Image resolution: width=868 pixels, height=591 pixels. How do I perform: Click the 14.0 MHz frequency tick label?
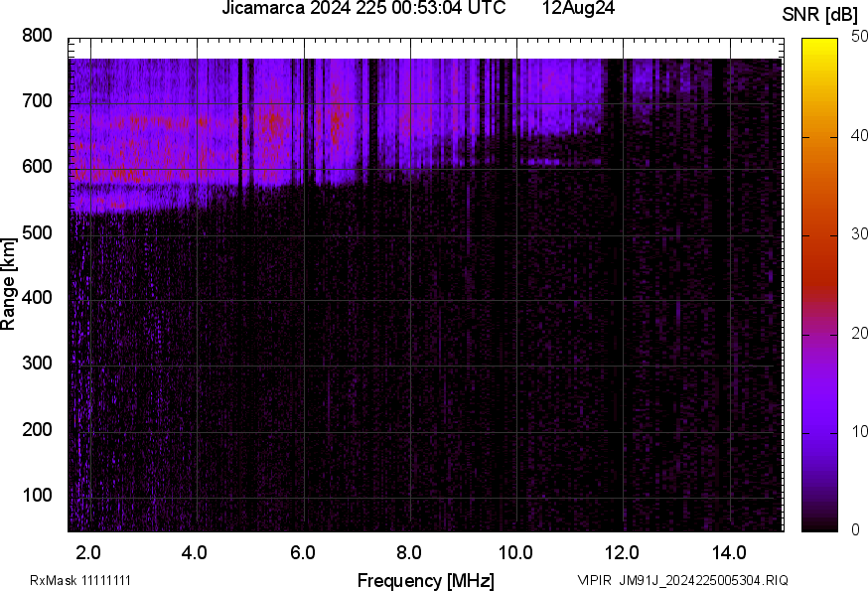[x=729, y=552]
